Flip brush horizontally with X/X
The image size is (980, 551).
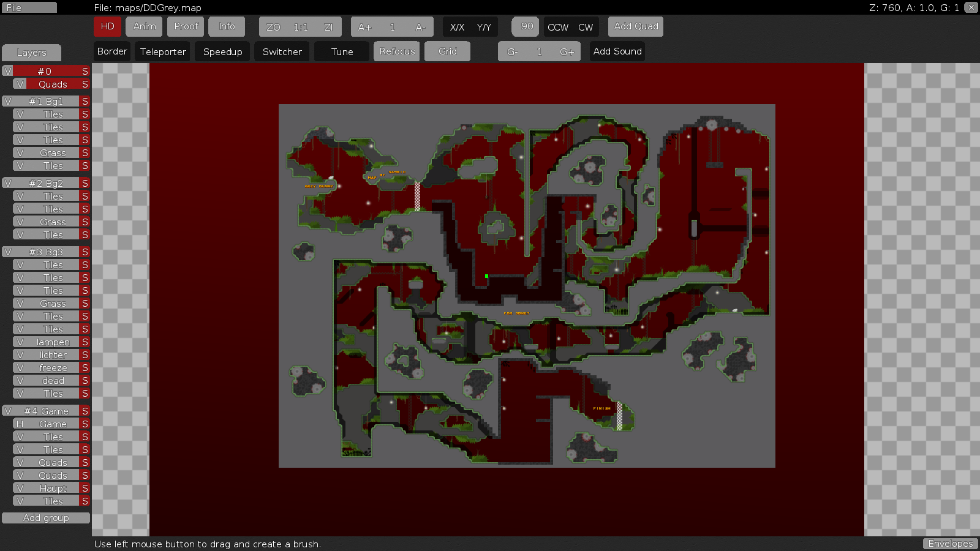457,27
